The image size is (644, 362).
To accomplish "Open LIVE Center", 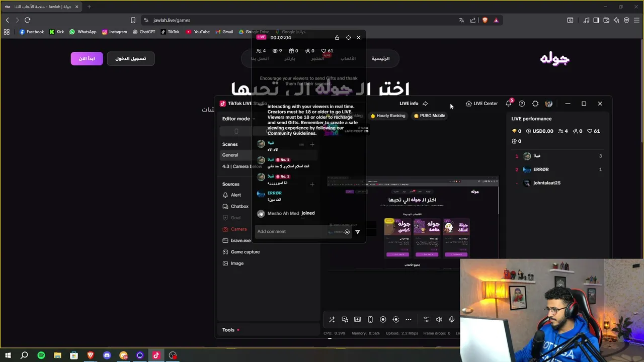I will (x=481, y=104).
